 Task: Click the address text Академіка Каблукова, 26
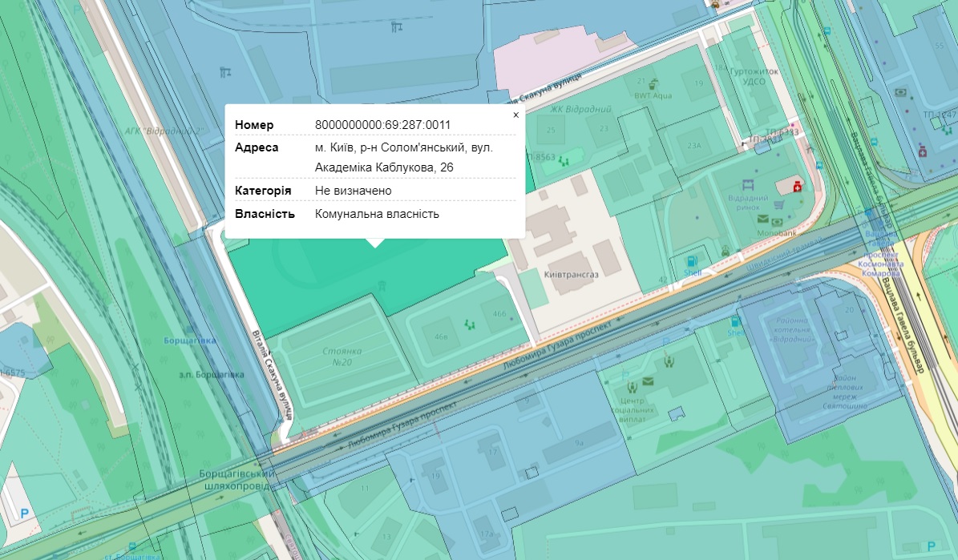(x=384, y=167)
